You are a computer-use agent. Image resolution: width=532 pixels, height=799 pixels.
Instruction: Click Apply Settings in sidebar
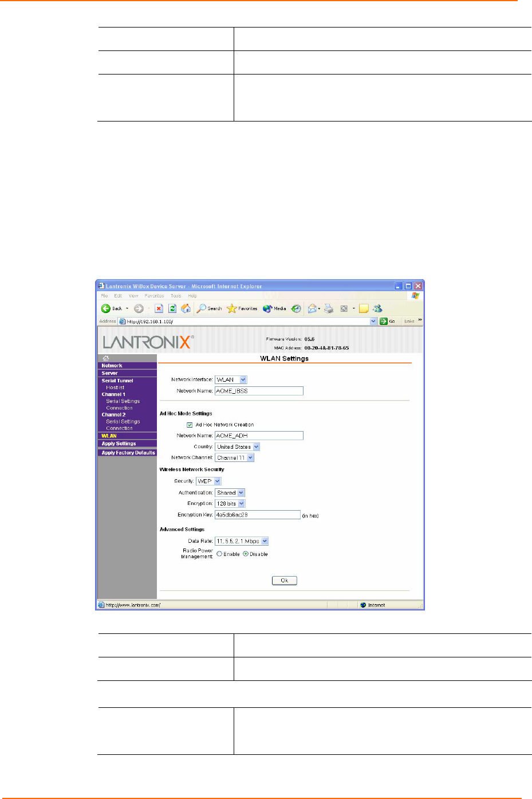[x=119, y=444]
